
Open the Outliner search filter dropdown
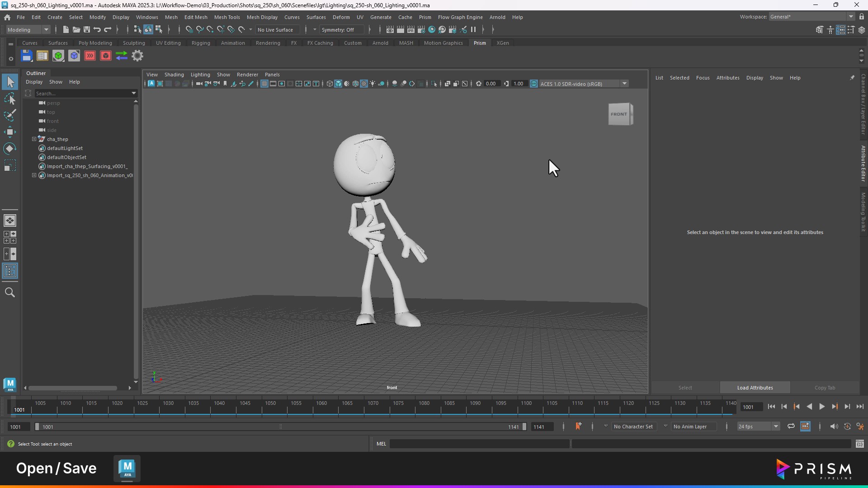(x=134, y=93)
